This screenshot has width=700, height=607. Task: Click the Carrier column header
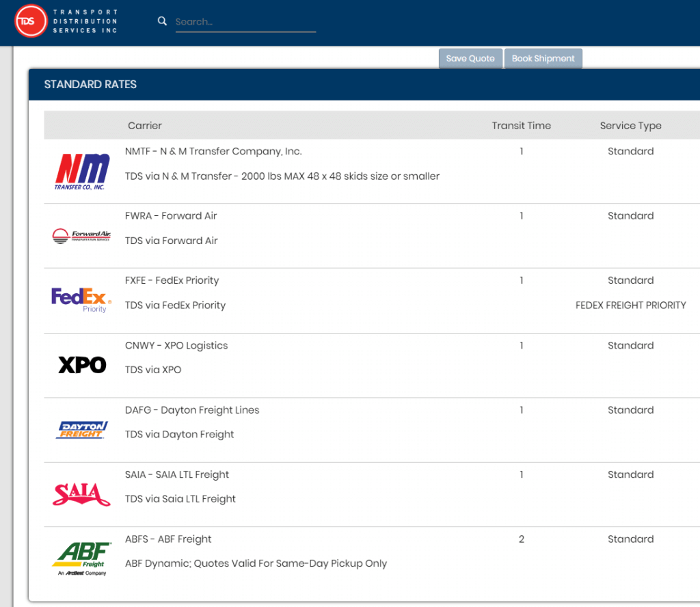(145, 125)
